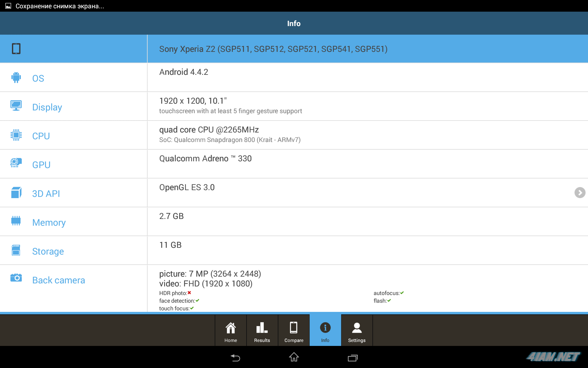The width and height of the screenshot is (588, 368).
Task: Click the HDR photo status entry
Action: (x=175, y=293)
